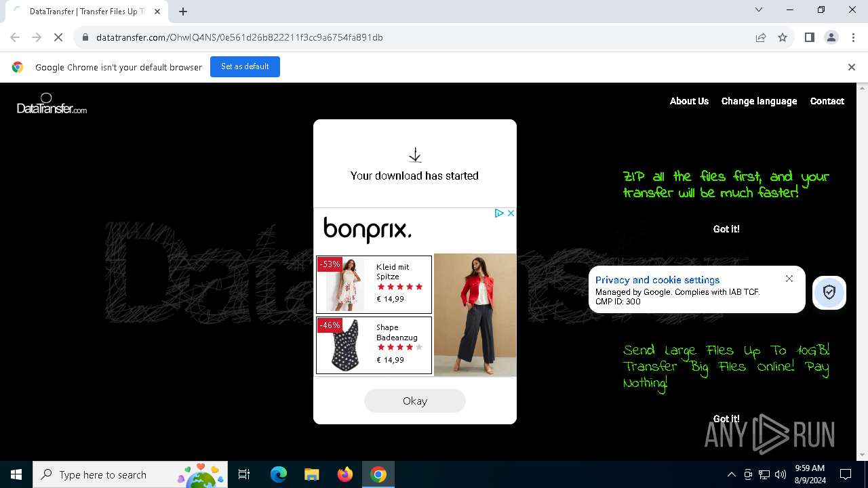Close the DataTransfer tab

157,12
